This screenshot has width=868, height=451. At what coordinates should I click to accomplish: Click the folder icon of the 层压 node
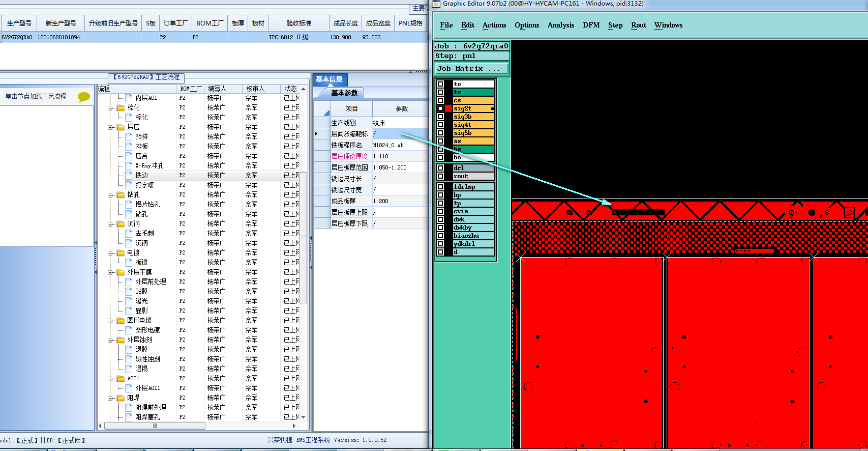(x=121, y=127)
